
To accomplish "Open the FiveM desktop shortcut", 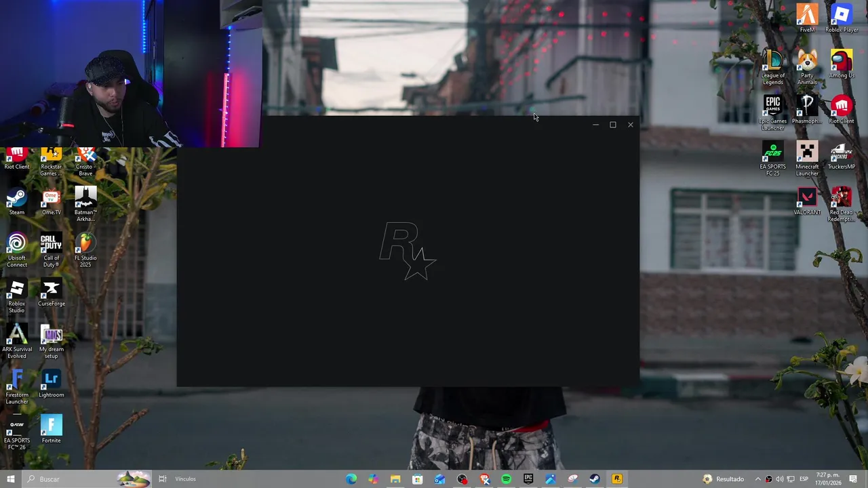I will click(807, 18).
